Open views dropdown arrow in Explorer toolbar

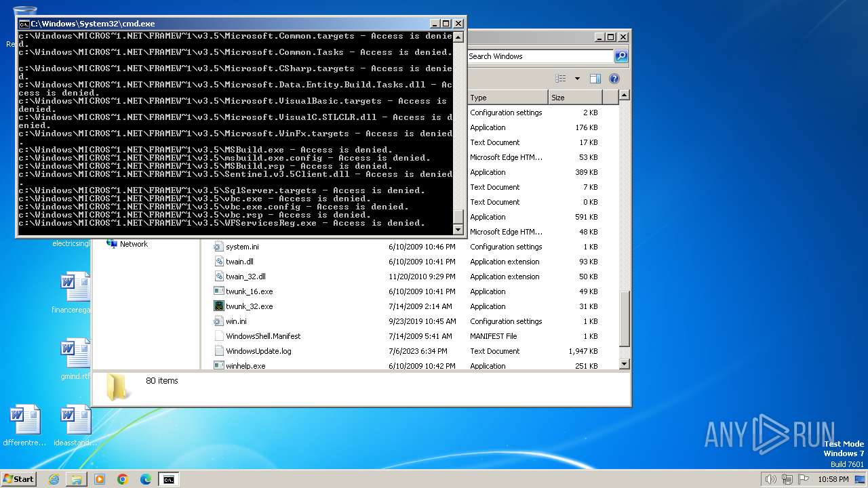pos(577,79)
